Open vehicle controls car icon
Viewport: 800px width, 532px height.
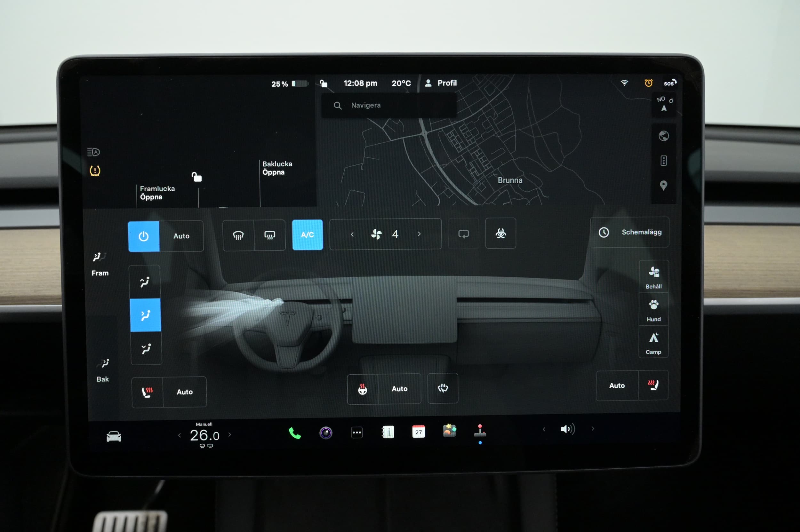114,436
